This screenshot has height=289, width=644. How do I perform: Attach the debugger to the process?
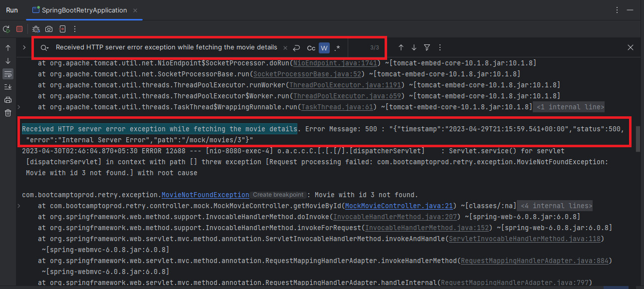35,29
